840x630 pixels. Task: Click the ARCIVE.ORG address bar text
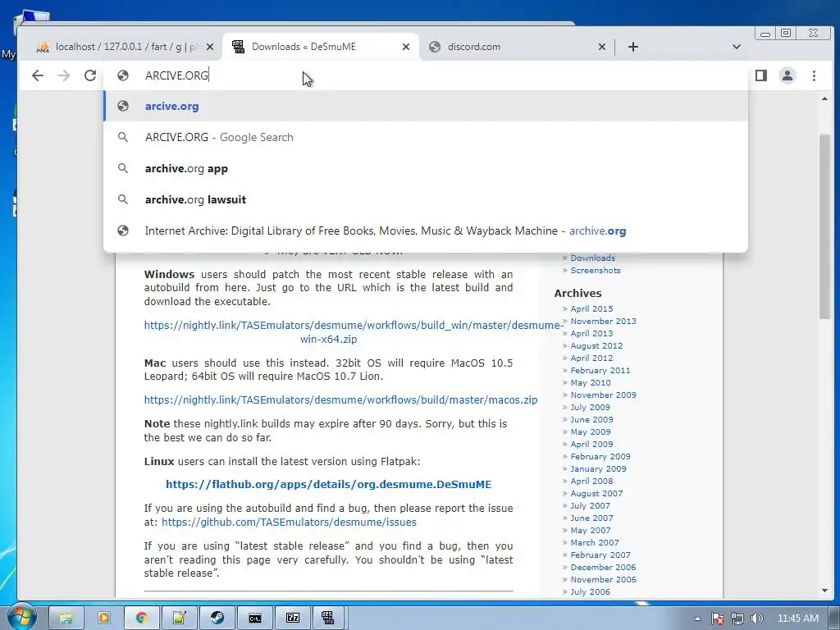(176, 75)
